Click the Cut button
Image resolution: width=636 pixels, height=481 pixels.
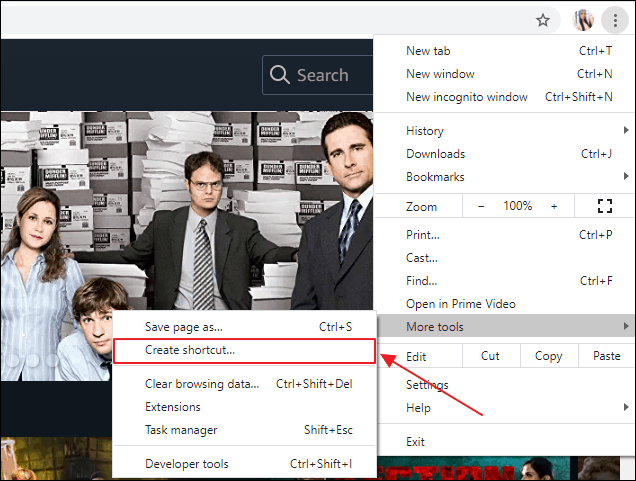click(490, 356)
